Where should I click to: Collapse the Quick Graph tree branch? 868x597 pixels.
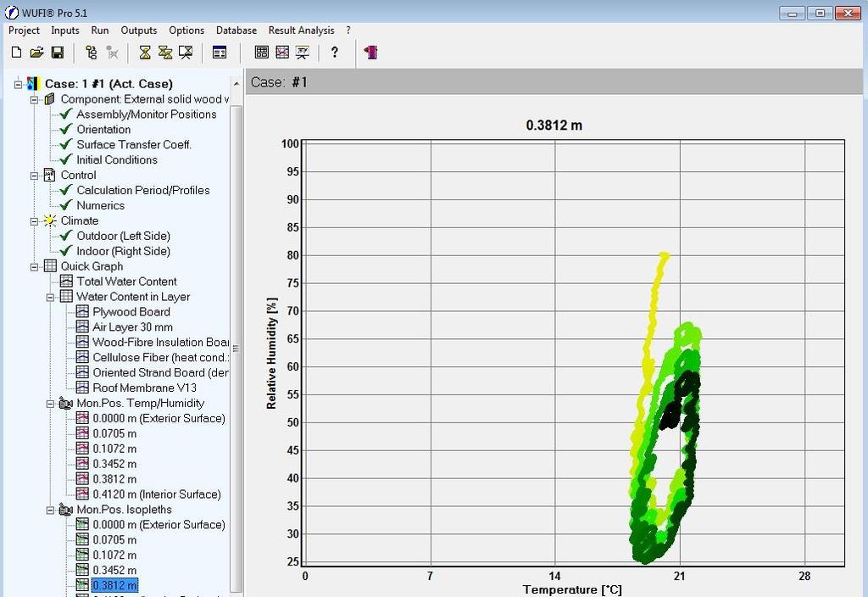[34, 267]
